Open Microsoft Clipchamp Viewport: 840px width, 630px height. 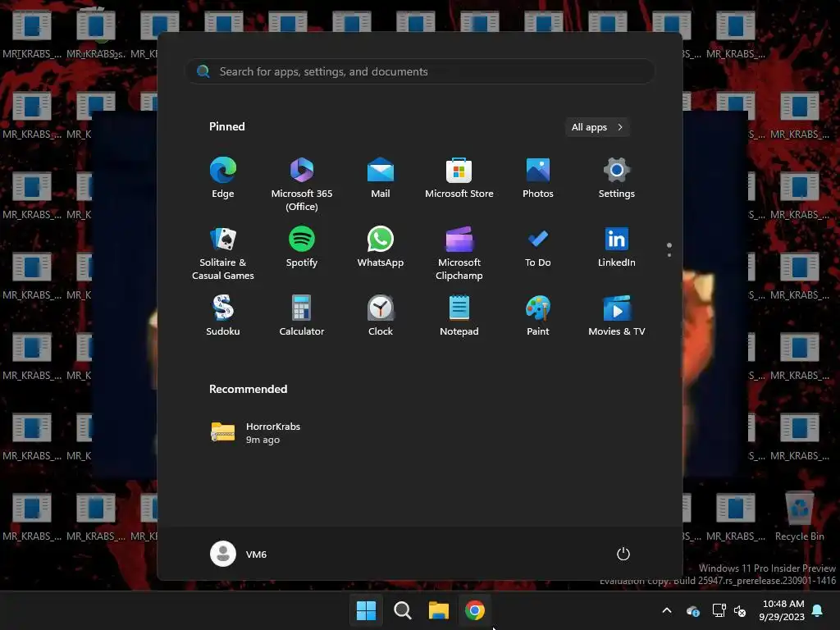coord(459,253)
